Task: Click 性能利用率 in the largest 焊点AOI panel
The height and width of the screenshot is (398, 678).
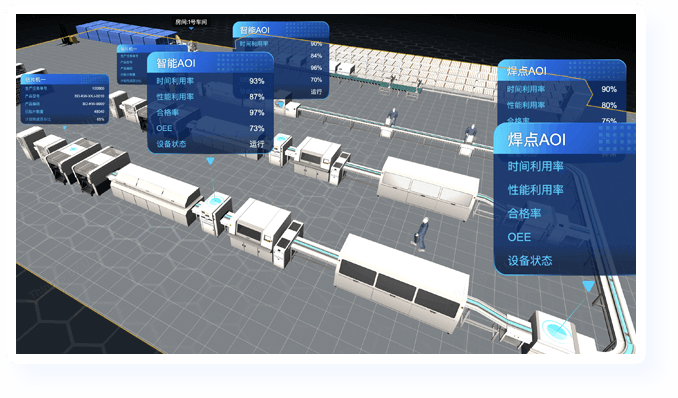Action: (535, 190)
